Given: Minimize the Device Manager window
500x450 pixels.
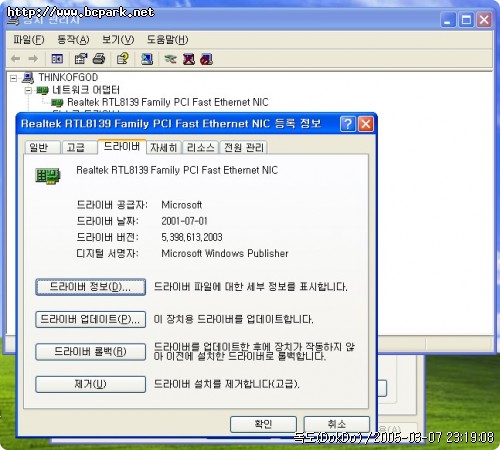Looking at the screenshot, I should (x=448, y=20).
